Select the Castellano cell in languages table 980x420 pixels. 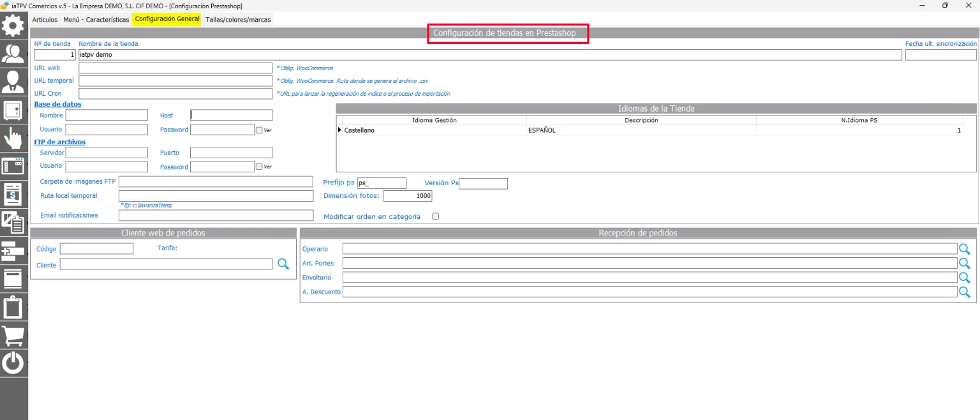tap(434, 130)
